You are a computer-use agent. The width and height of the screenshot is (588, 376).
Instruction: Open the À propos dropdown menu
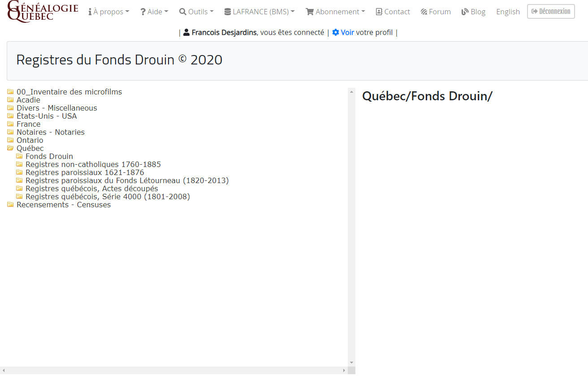pos(109,12)
